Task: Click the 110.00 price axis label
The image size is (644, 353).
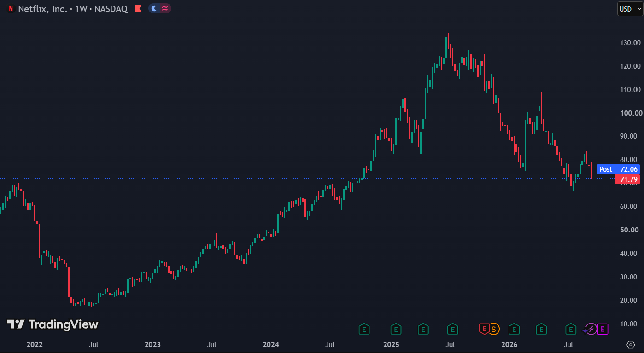Action: [631, 90]
